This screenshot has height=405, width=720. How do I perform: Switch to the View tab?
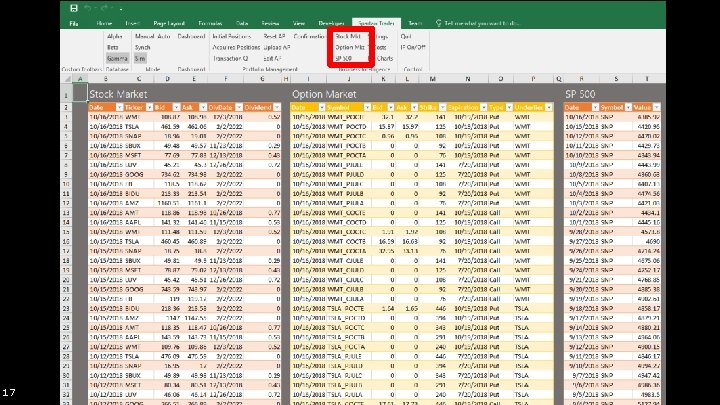point(299,23)
